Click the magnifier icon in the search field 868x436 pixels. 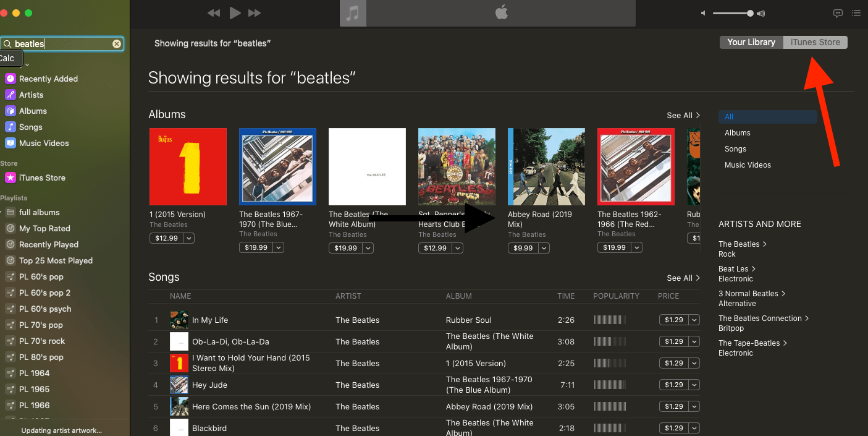click(7, 44)
